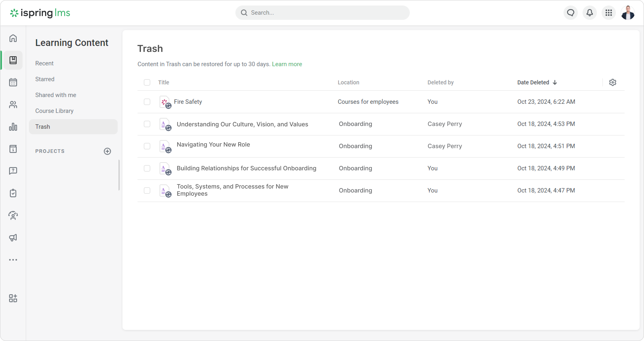Check the Fire Safety row checkbox

(x=147, y=102)
